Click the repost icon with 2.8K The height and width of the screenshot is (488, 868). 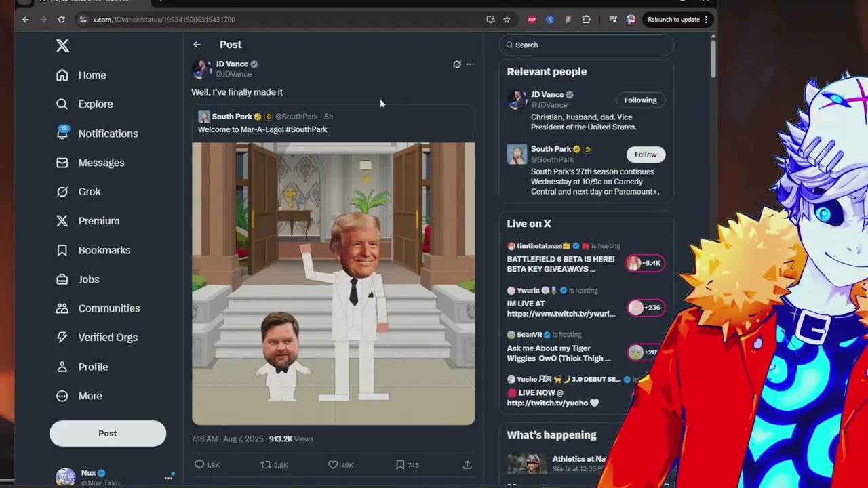click(266, 465)
